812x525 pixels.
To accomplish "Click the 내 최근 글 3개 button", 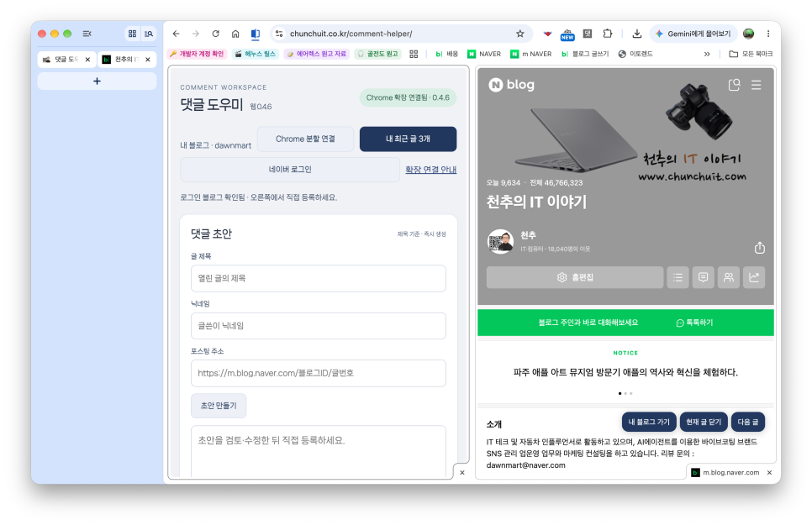I will (408, 139).
